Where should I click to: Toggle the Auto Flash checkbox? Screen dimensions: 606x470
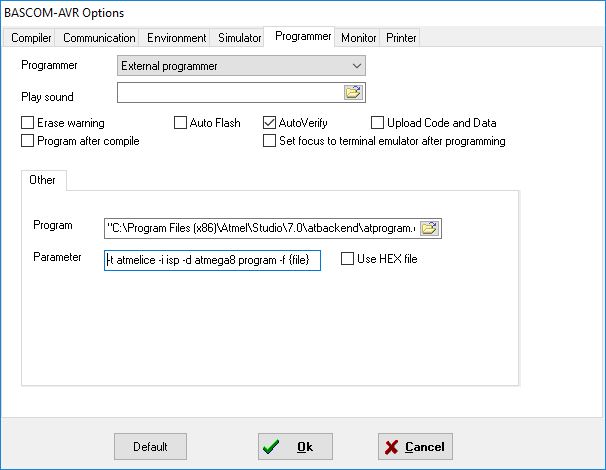coord(180,123)
